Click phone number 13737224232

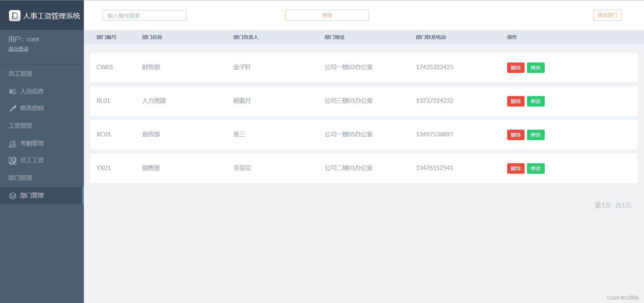coord(434,101)
